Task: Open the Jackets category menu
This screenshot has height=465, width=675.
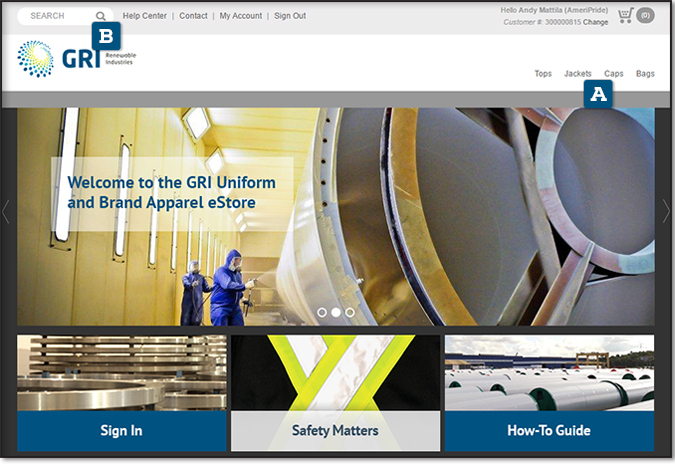Action: tap(577, 74)
